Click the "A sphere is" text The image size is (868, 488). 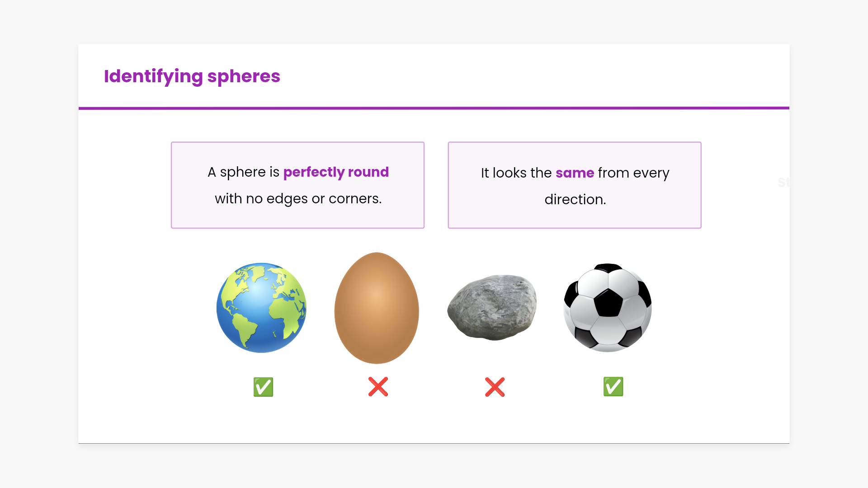coord(243,172)
